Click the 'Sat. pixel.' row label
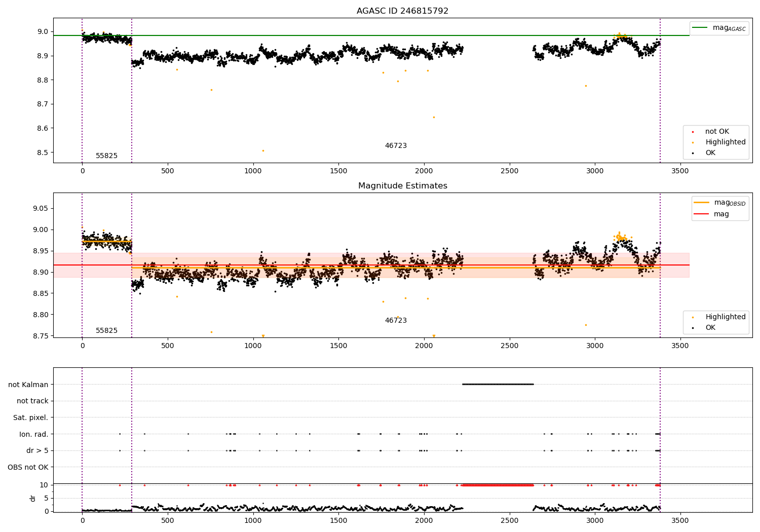Viewport: 760px width, 532px height. point(30,418)
